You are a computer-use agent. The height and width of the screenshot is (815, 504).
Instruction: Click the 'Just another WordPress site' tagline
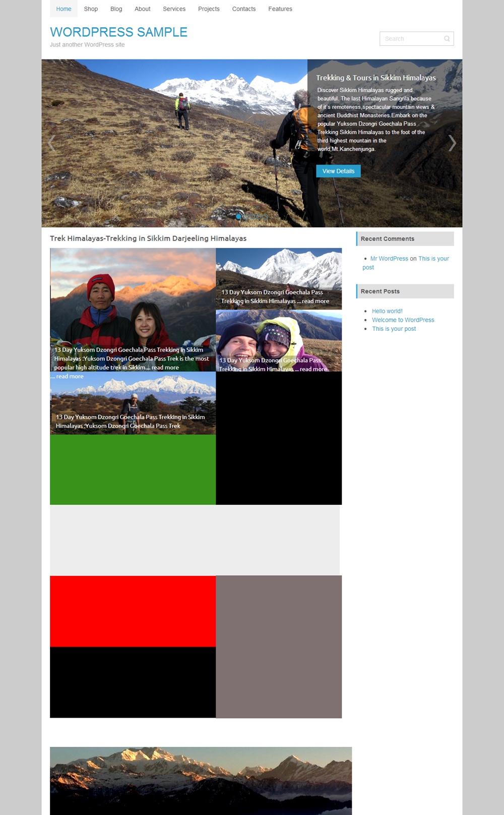[87, 44]
